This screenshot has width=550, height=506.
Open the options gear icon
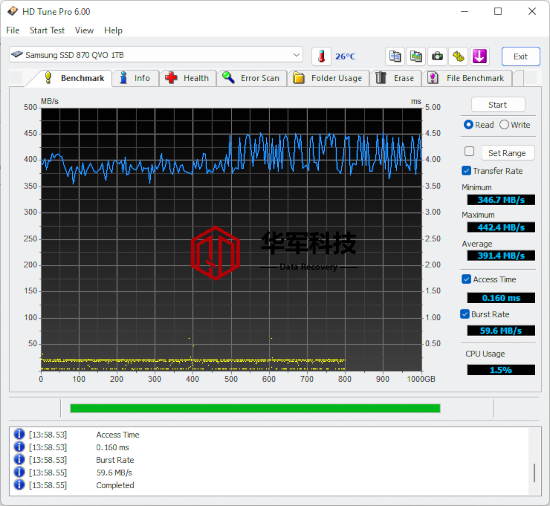pos(458,56)
